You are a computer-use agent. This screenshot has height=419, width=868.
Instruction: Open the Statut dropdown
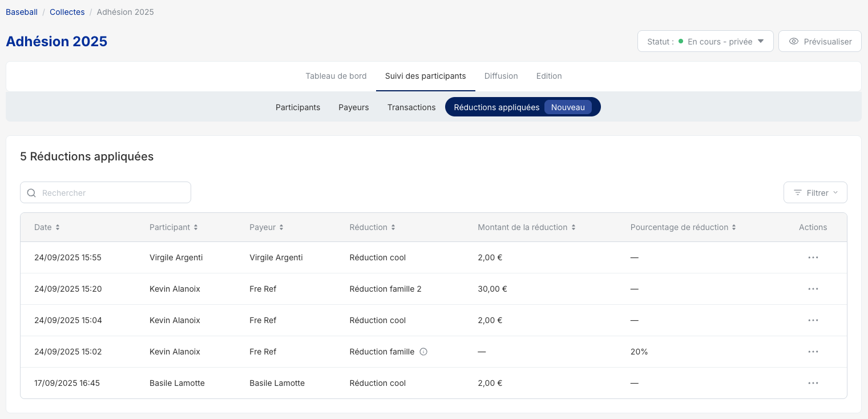[x=705, y=41]
